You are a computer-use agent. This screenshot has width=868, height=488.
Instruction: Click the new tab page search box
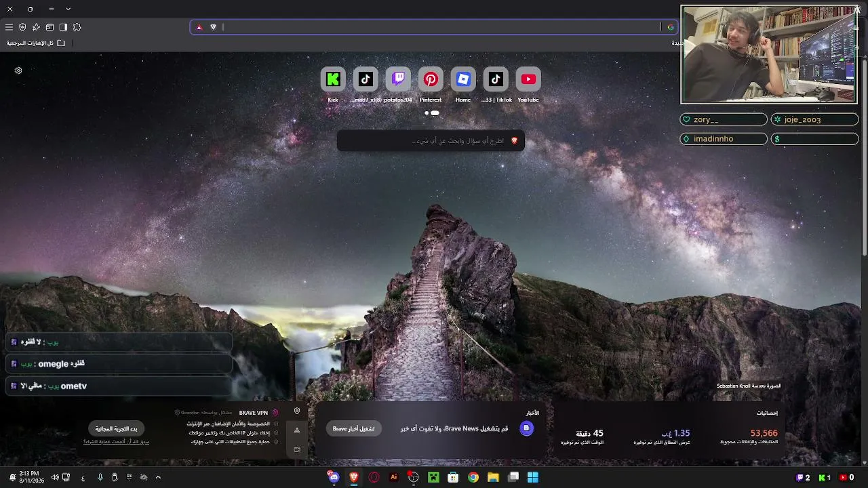point(431,140)
